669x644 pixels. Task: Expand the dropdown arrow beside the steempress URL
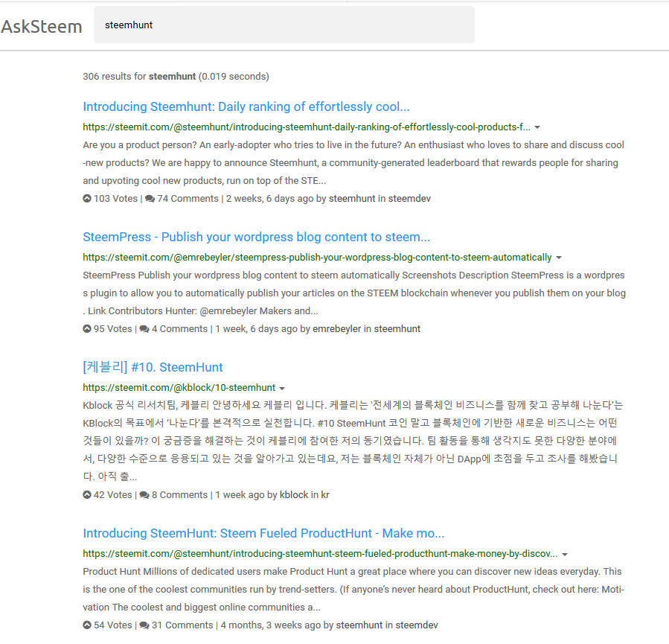559,258
